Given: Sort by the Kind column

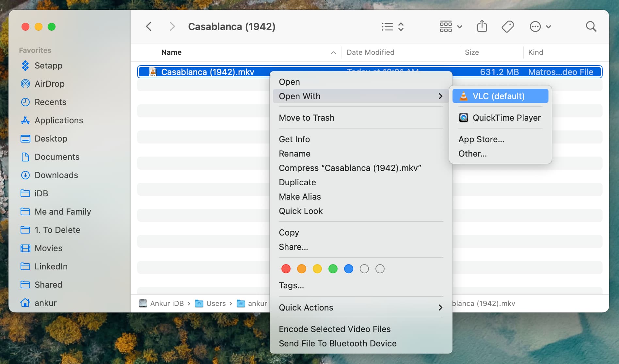Looking at the screenshot, I should [535, 52].
